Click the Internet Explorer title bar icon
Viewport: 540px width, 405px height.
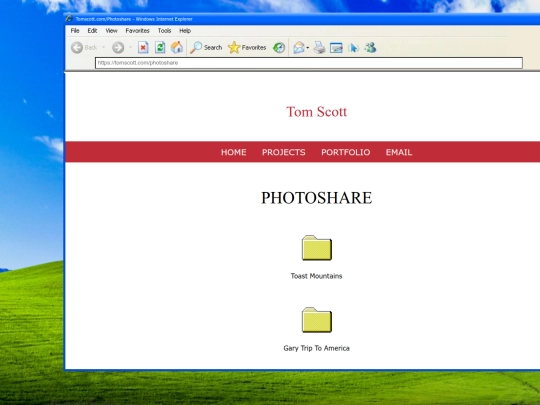[69, 19]
